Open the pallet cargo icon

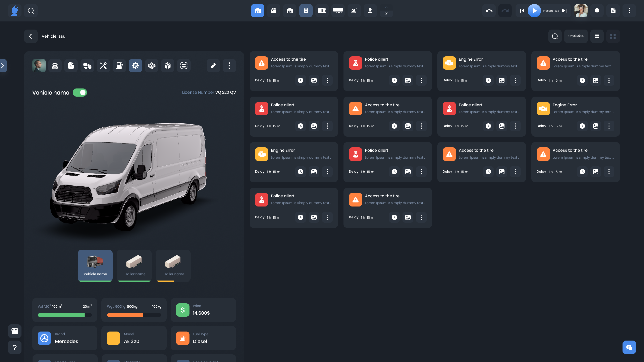click(x=152, y=66)
